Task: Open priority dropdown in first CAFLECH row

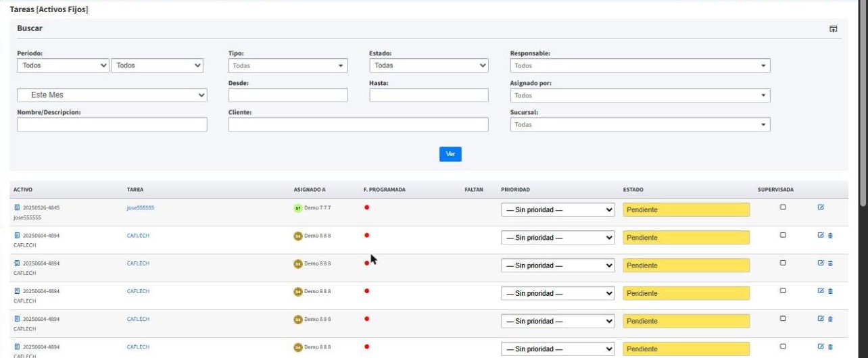Action: 558,238
